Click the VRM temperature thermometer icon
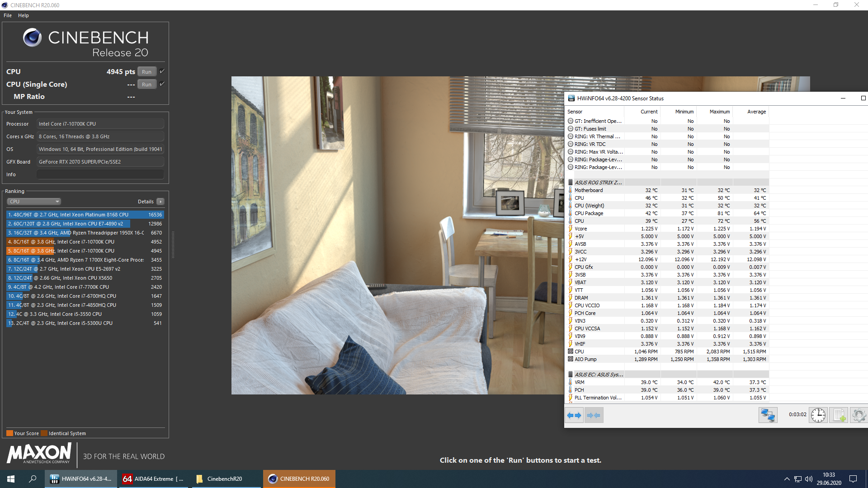Image resolution: width=868 pixels, height=488 pixels. pyautogui.click(x=571, y=382)
